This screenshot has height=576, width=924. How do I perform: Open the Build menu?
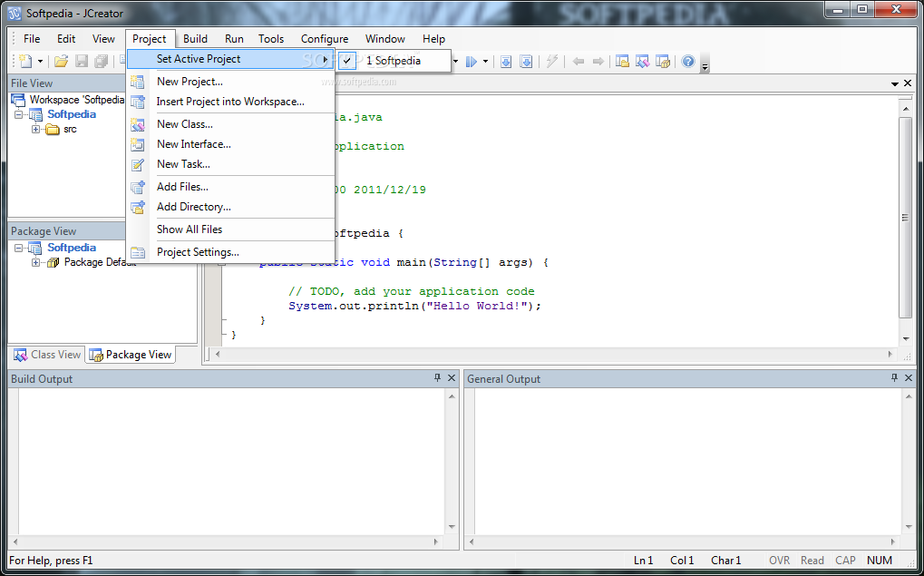[195, 39]
